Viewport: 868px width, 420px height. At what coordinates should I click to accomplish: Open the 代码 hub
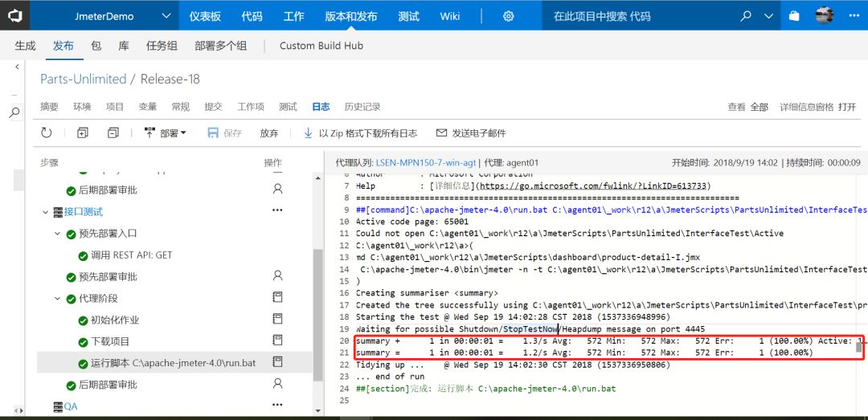pyautogui.click(x=252, y=16)
